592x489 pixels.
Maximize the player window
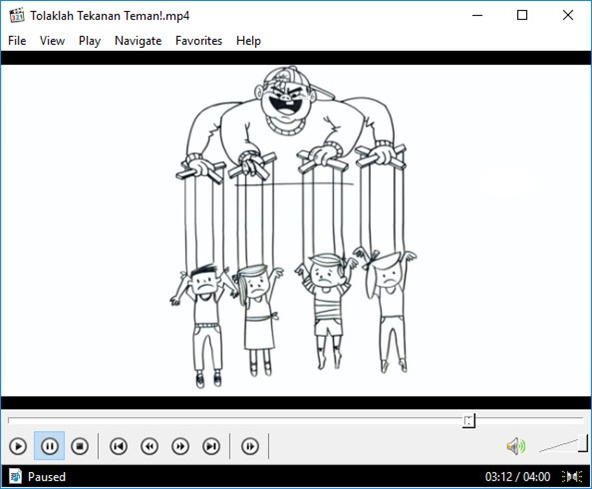pyautogui.click(x=522, y=15)
